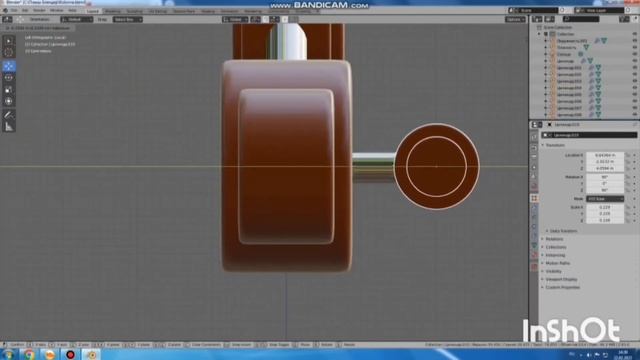This screenshot has width=640, height=360.
Task: Open the Tool properties tab
Action: pos(534,137)
